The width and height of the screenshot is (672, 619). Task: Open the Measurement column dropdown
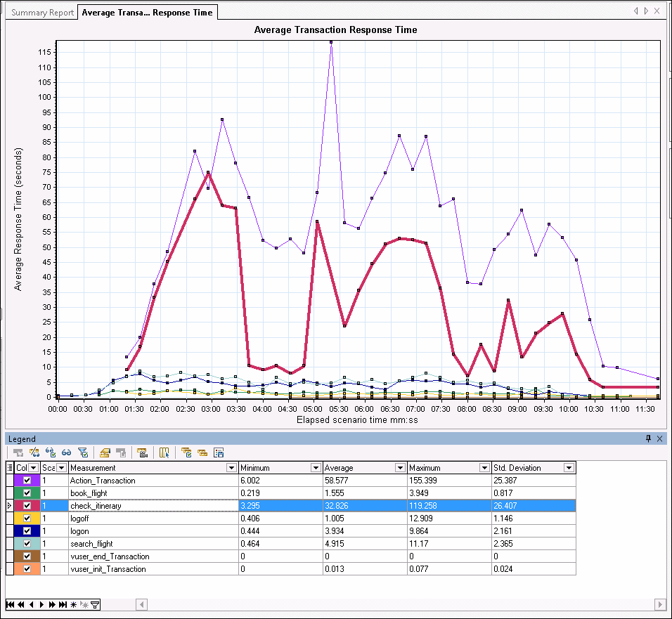[231, 467]
